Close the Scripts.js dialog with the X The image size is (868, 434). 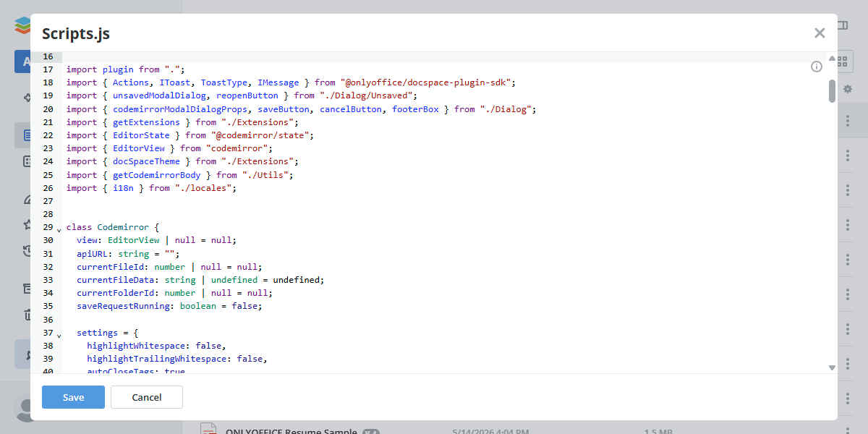pos(820,33)
